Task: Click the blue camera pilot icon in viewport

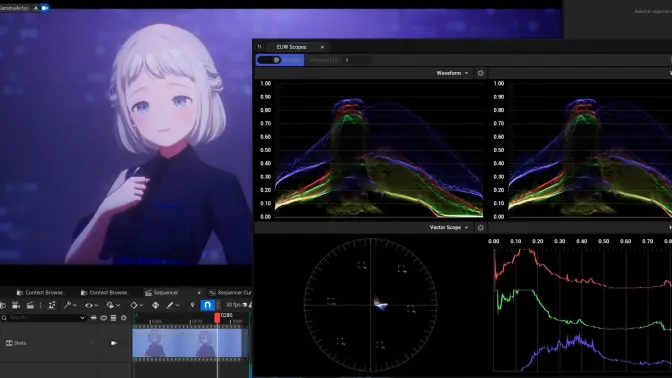Action: click(45, 8)
